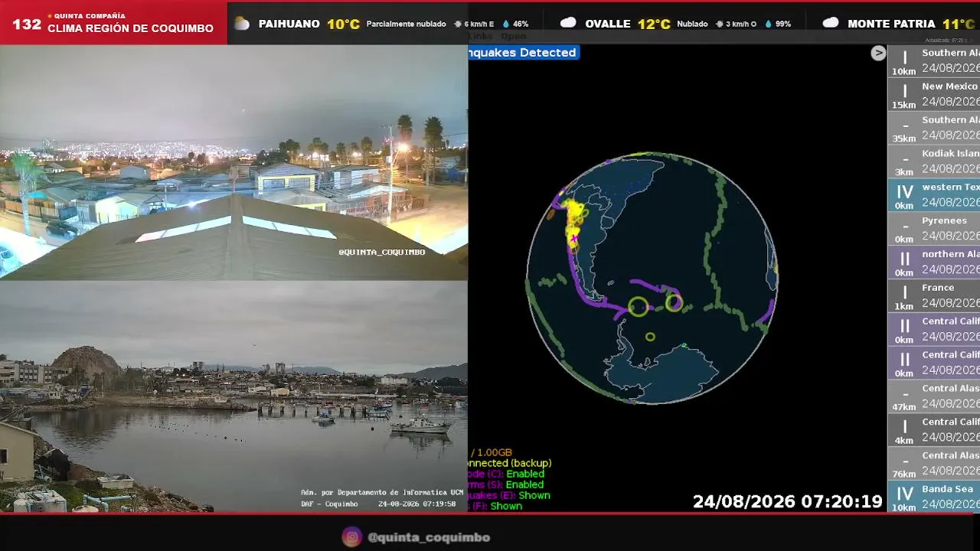The image size is (980, 551).
Task: Click the '/ 1.00GB' memory usage text
Action: click(491, 452)
